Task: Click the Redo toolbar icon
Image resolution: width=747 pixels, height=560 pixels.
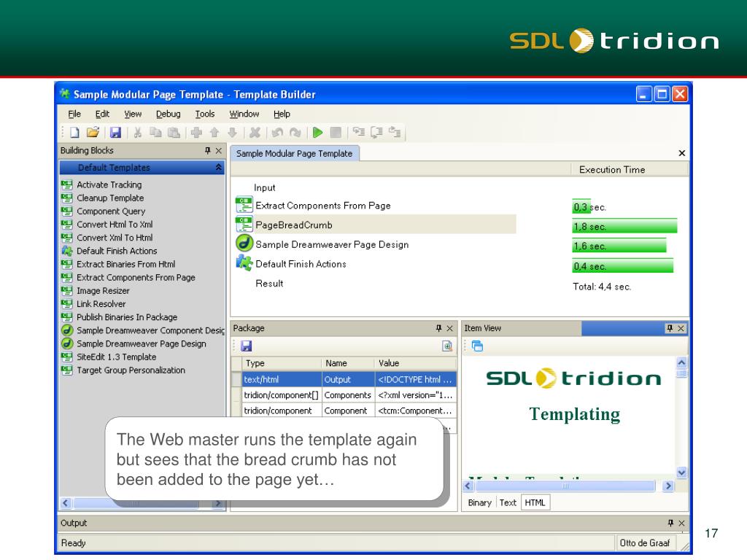Action: [295, 133]
